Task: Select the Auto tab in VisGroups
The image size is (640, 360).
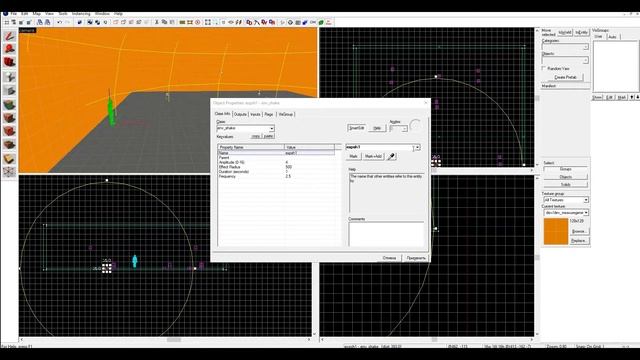Action: (612, 37)
